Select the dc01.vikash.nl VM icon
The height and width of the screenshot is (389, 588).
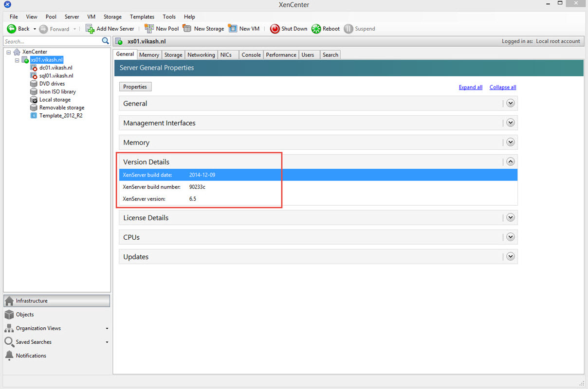click(34, 68)
